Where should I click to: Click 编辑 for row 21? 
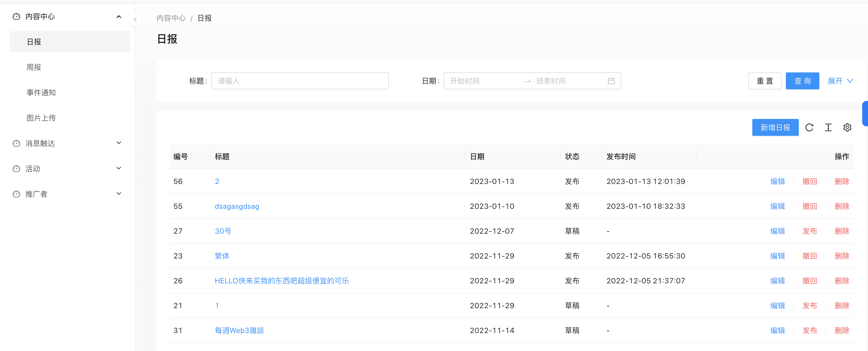pos(777,306)
